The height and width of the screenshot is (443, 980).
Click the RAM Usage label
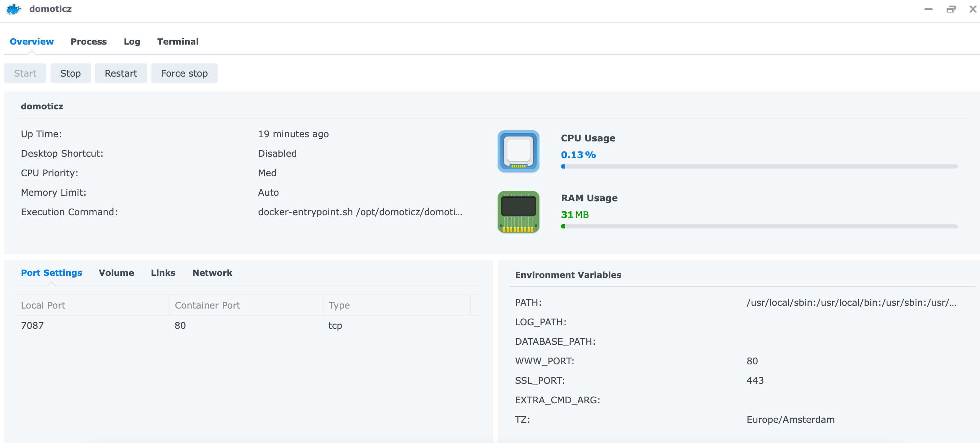click(x=589, y=198)
